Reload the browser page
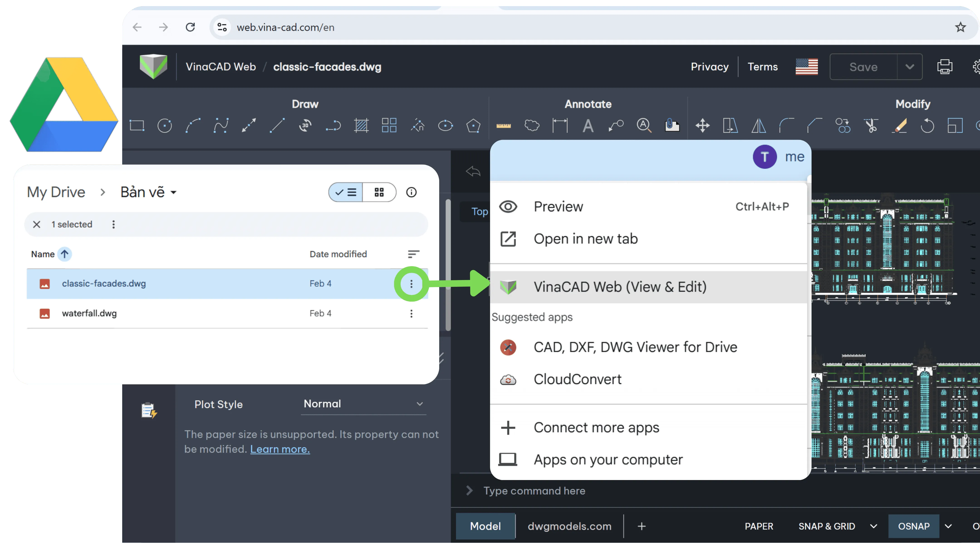The height and width of the screenshot is (551, 980). (190, 27)
